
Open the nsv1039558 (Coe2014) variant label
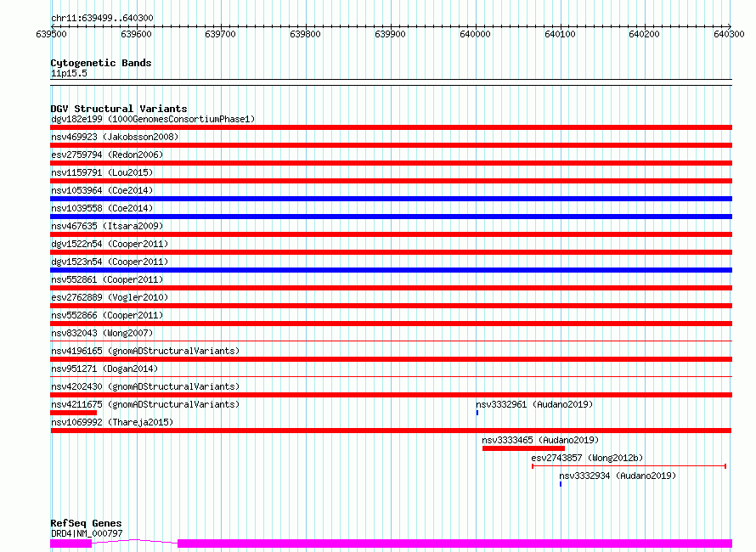[102, 208]
